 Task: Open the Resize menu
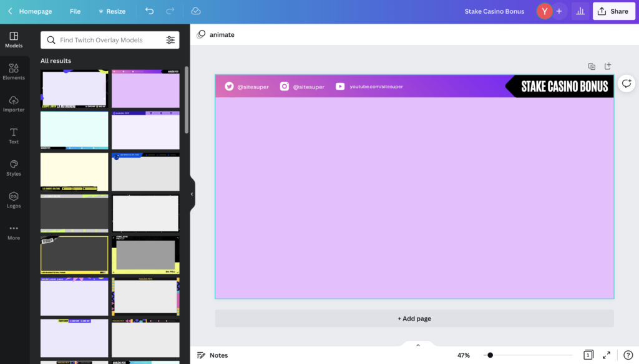[112, 11]
